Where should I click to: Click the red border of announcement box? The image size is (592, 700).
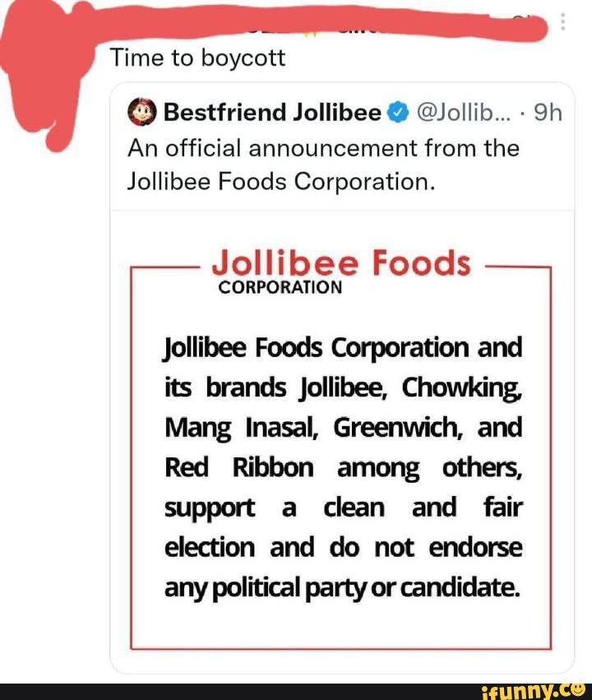point(341,648)
